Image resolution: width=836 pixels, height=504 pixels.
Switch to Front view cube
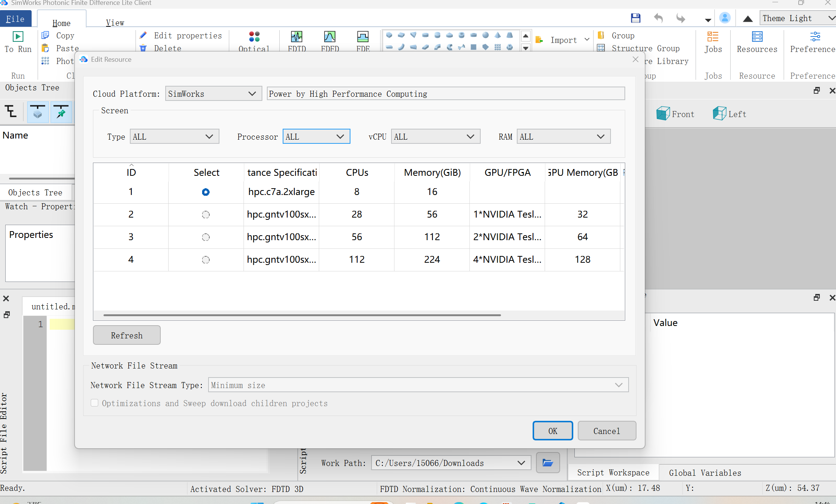(x=663, y=113)
